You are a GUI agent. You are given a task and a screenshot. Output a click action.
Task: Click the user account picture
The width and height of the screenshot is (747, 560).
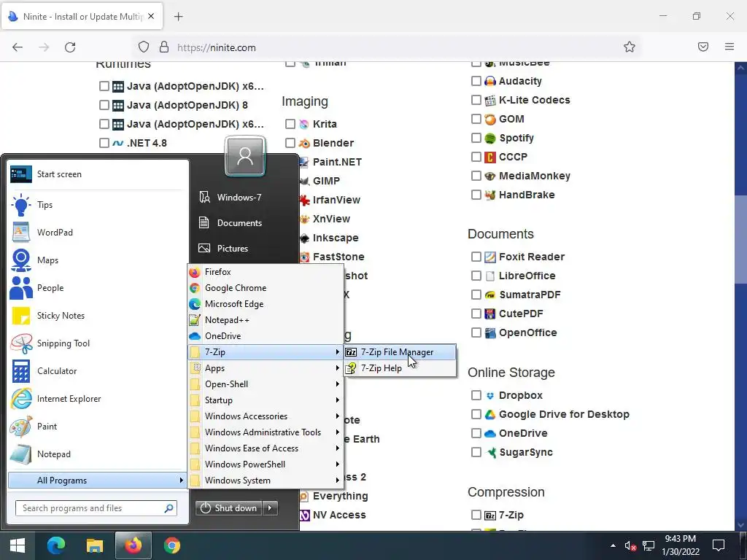click(245, 156)
